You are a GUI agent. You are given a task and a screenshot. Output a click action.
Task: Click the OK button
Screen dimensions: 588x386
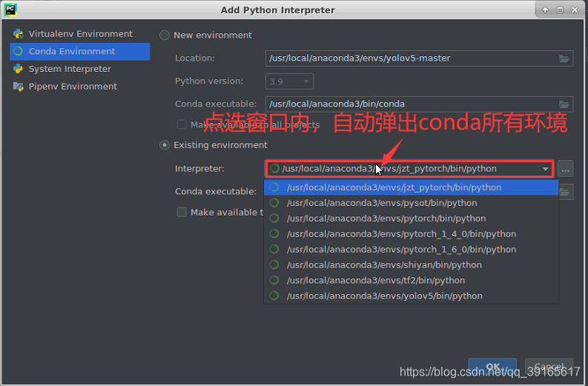click(492, 367)
